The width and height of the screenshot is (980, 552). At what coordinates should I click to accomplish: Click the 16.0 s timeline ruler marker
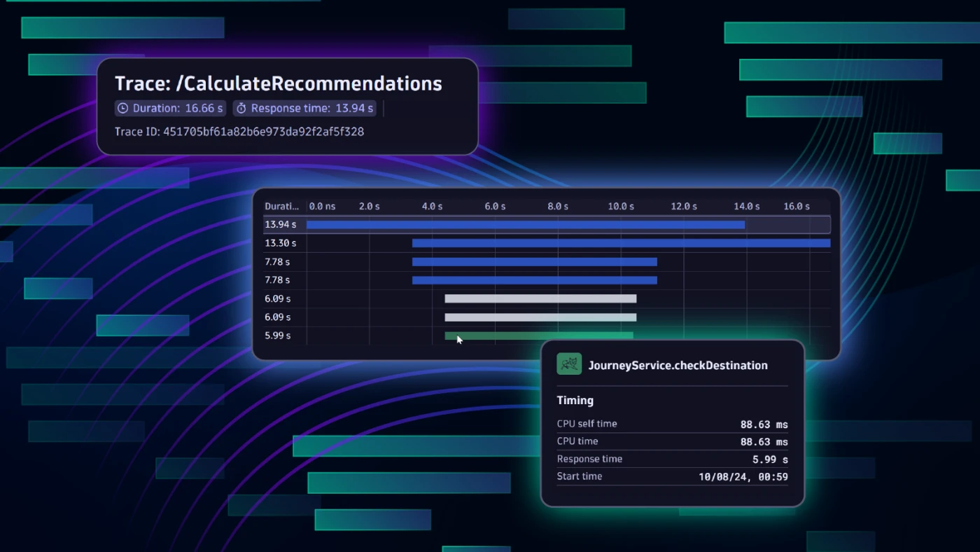796,206
